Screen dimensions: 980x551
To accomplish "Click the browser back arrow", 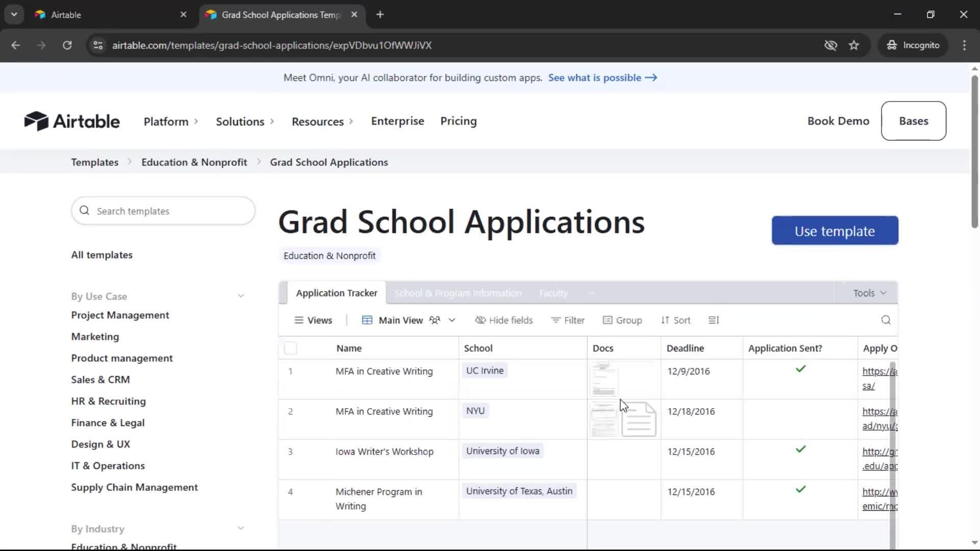I will pyautogui.click(x=16, y=45).
